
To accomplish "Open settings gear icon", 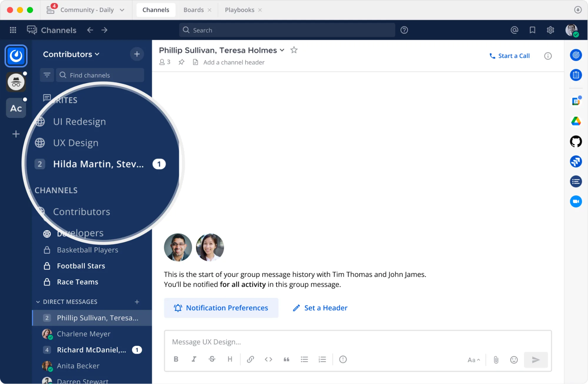I will click(550, 30).
